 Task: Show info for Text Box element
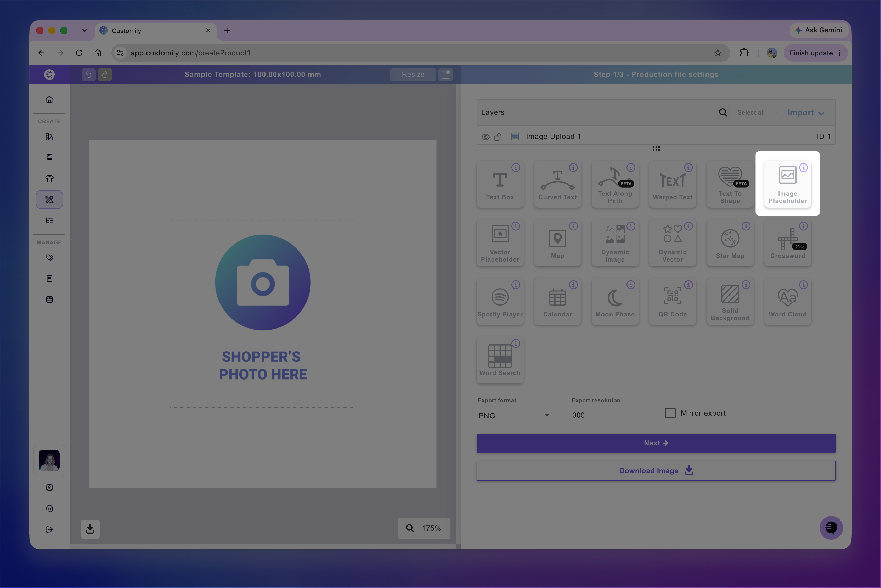(x=516, y=168)
